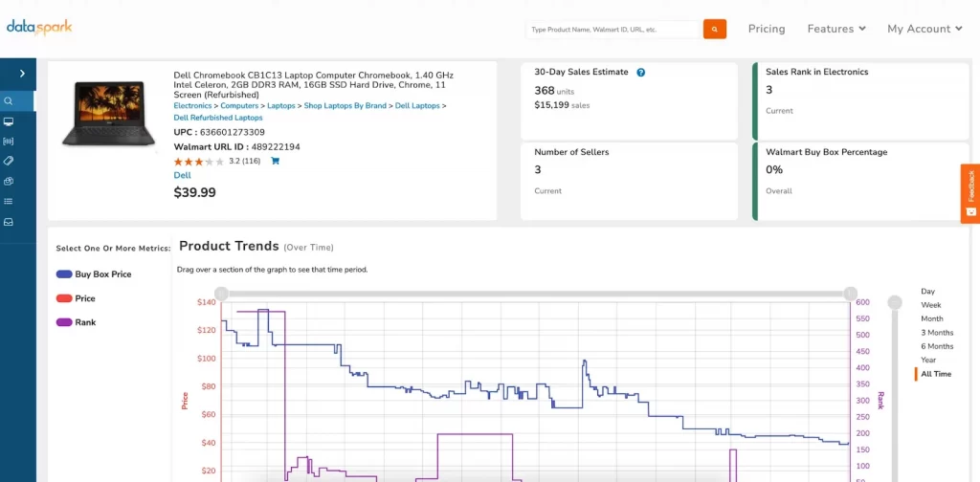Expand the Features dropdown menu
Image resolution: width=980 pixels, height=482 pixels.
click(835, 29)
